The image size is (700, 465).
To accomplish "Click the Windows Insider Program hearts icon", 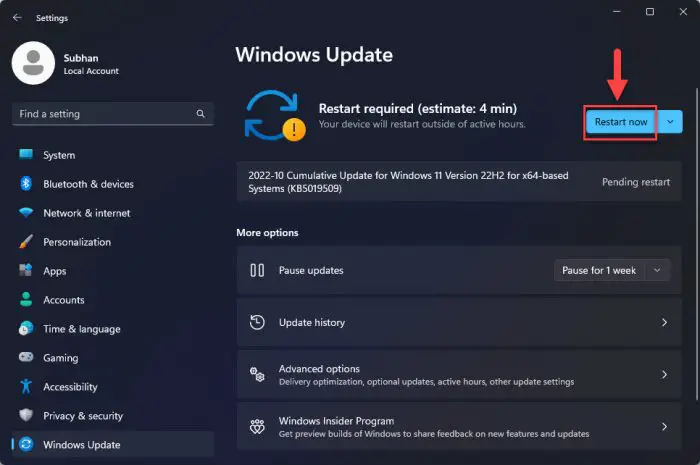I will tap(257, 427).
